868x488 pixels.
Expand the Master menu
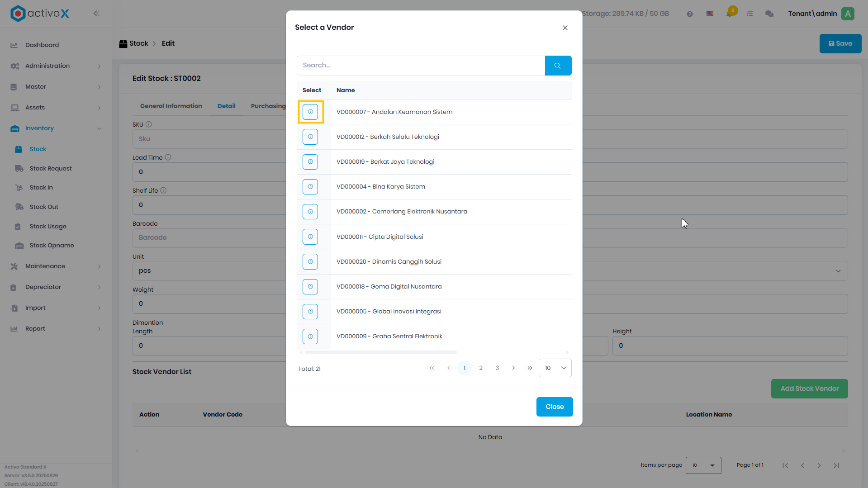[56, 87]
